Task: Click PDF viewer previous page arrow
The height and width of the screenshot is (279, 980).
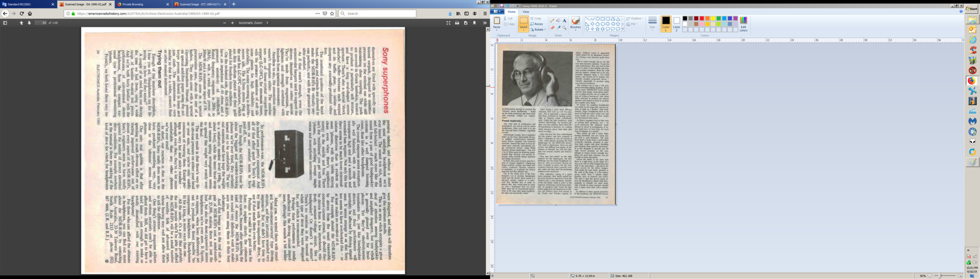Action: click(21, 23)
